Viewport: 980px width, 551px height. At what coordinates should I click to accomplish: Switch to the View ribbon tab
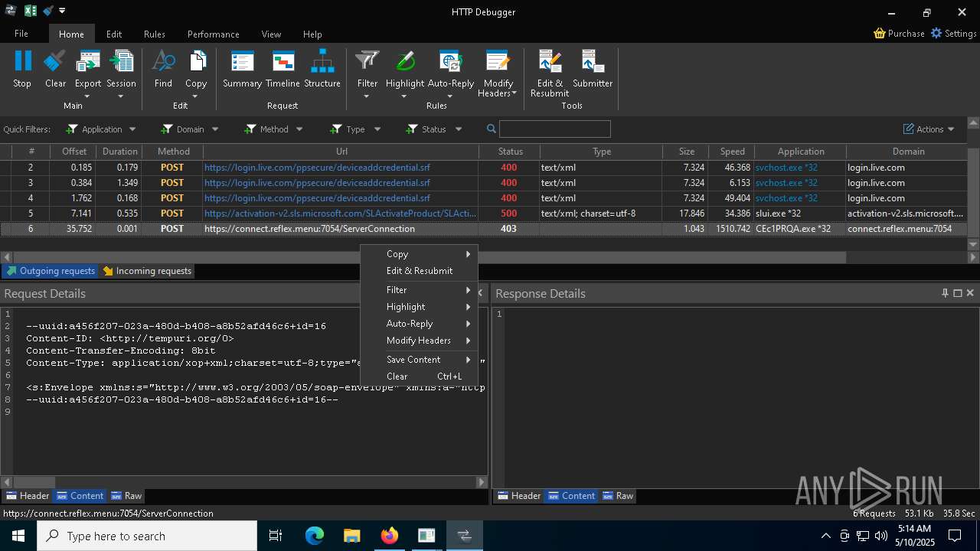click(271, 34)
